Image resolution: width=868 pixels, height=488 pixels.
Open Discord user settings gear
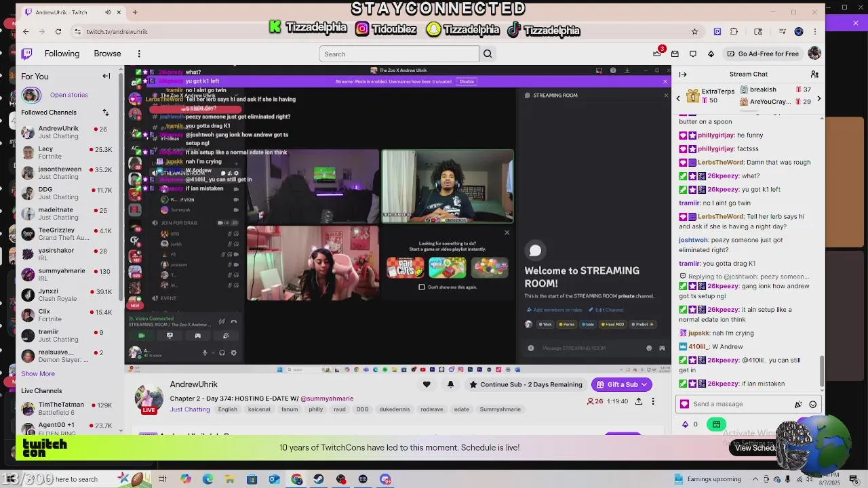tap(234, 352)
